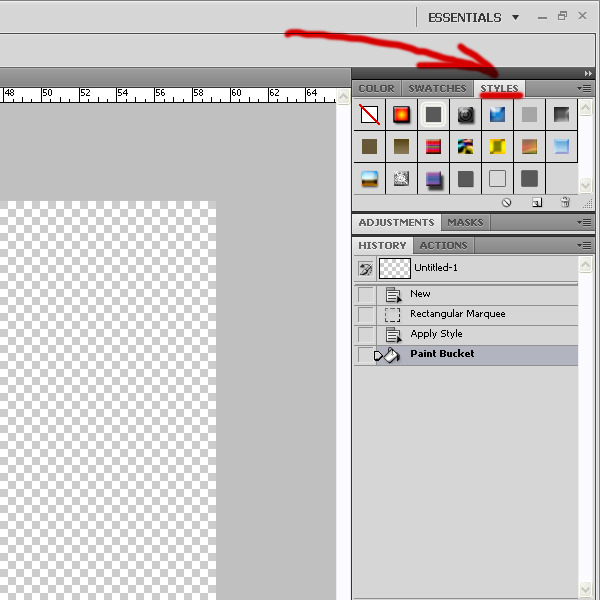The height and width of the screenshot is (600, 600).
Task: Create a new style with the page icon
Action: point(537,202)
